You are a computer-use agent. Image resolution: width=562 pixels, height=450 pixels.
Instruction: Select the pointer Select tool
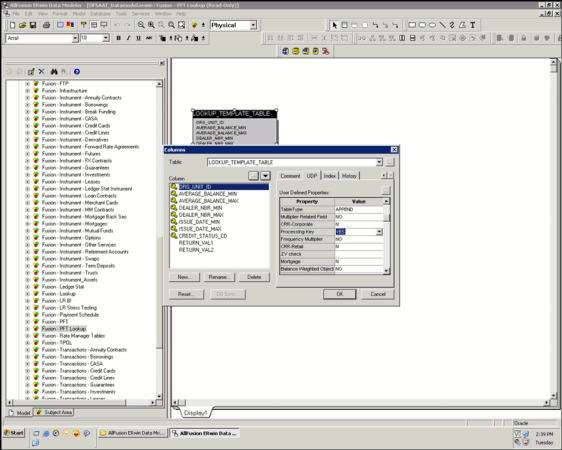334,25
